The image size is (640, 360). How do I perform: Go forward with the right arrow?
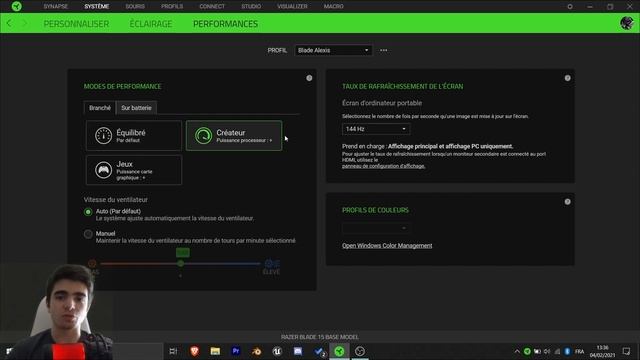click(x=24, y=23)
